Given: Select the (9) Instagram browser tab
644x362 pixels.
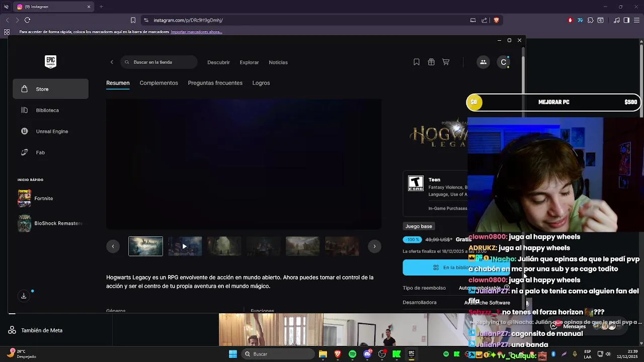Looking at the screenshot, I should pos(53,7).
